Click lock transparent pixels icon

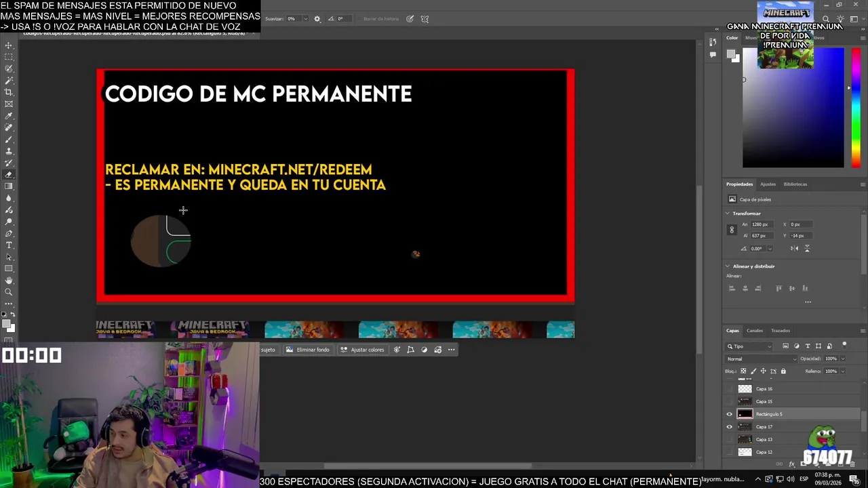[x=743, y=371]
